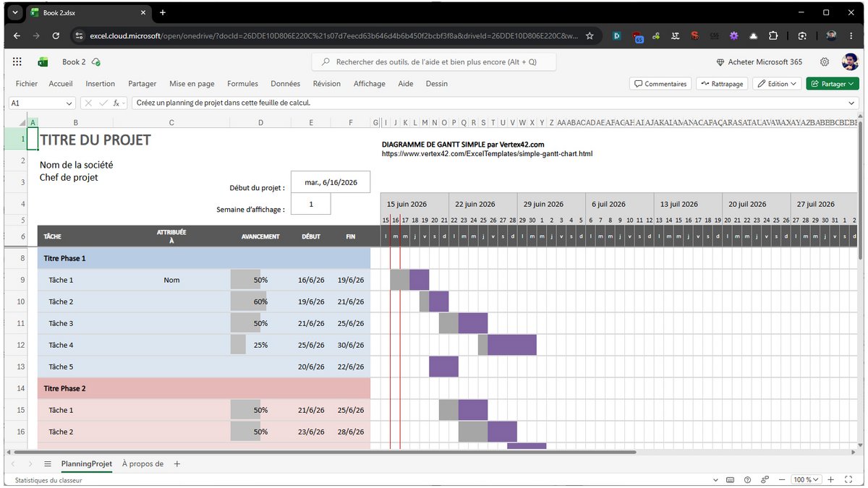Open the Name Box dropdown for A1
The width and height of the screenshot is (868, 488).
coord(69,103)
